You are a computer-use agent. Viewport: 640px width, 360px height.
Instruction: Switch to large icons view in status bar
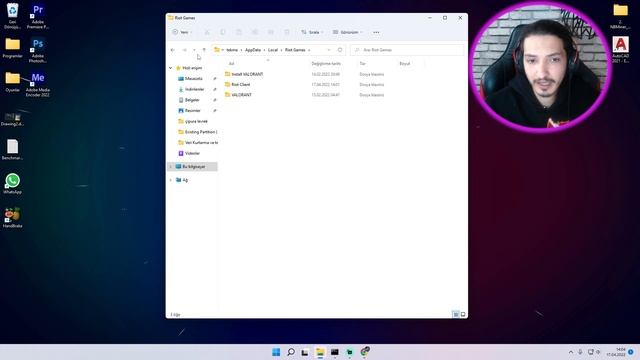pos(463,314)
